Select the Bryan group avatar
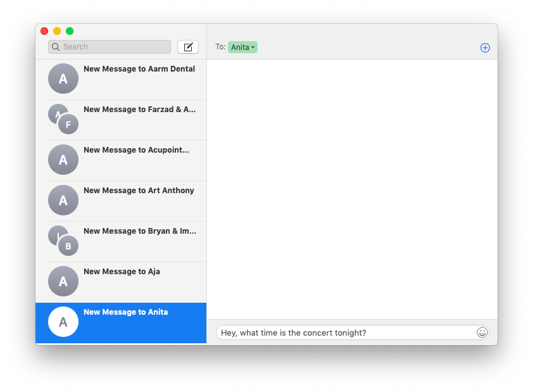Viewport: 533px width, 392px height. (63, 241)
